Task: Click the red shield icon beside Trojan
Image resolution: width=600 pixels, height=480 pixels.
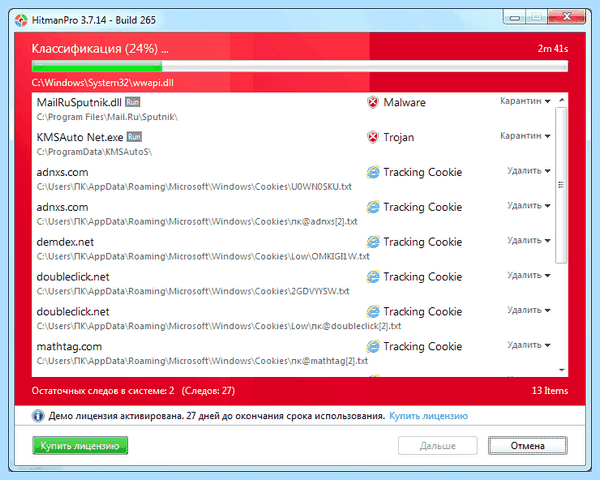Action: coord(373,137)
